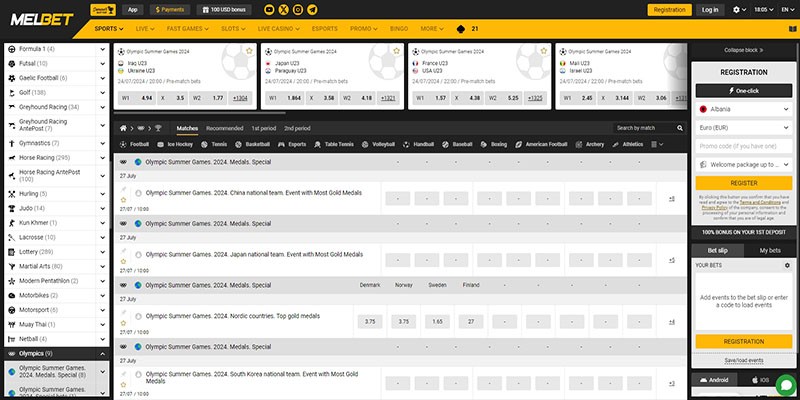This screenshot has height=400, width=800.
Task: Click the yellow Registration header button
Action: pyautogui.click(x=669, y=10)
